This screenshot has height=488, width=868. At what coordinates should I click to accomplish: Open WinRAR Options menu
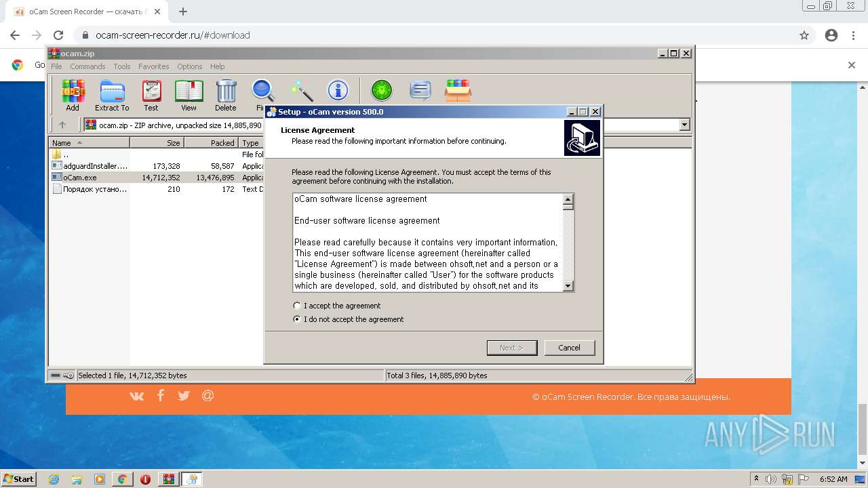(x=190, y=66)
